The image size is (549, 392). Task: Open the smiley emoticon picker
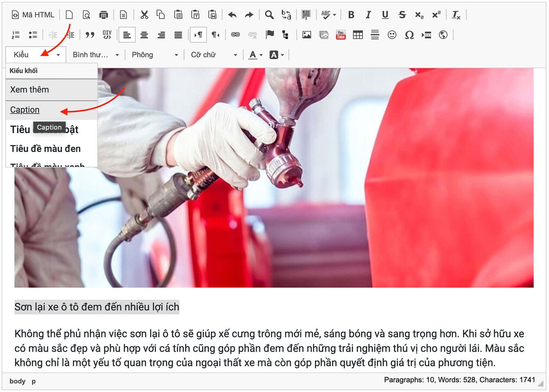click(392, 35)
